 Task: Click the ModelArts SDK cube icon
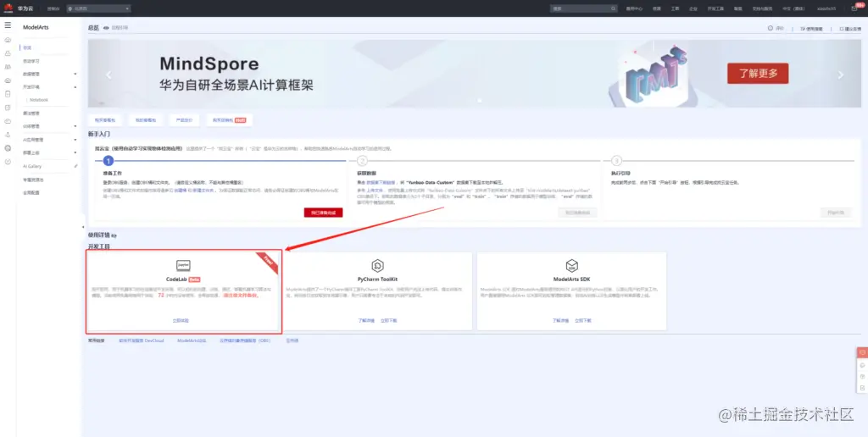tap(572, 266)
